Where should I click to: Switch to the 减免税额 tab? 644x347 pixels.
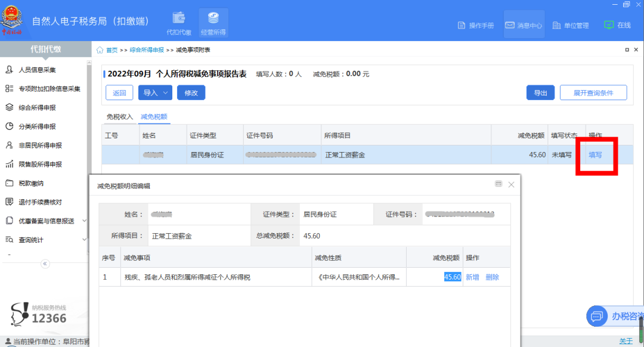point(154,117)
